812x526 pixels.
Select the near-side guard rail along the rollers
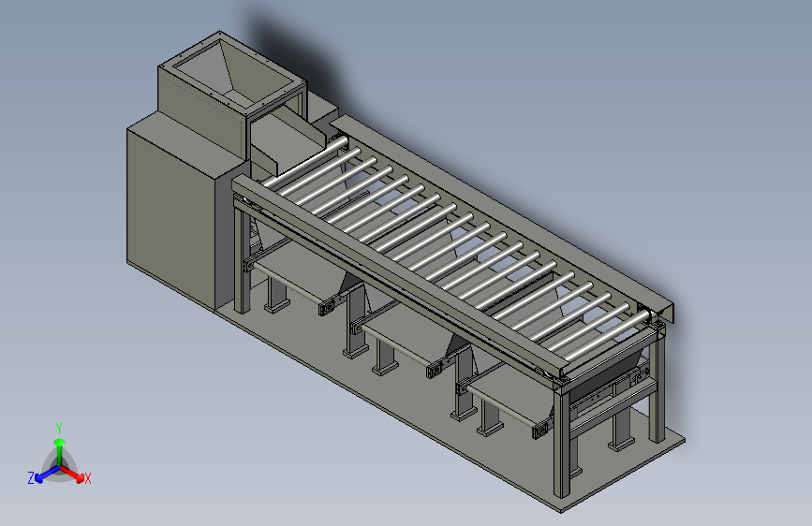click(x=399, y=277)
